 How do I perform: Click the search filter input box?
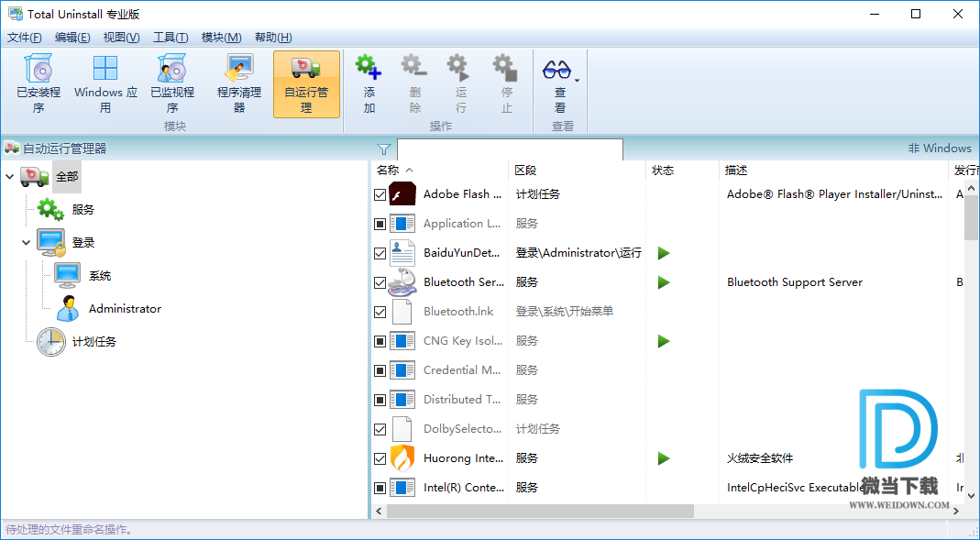pos(510,149)
